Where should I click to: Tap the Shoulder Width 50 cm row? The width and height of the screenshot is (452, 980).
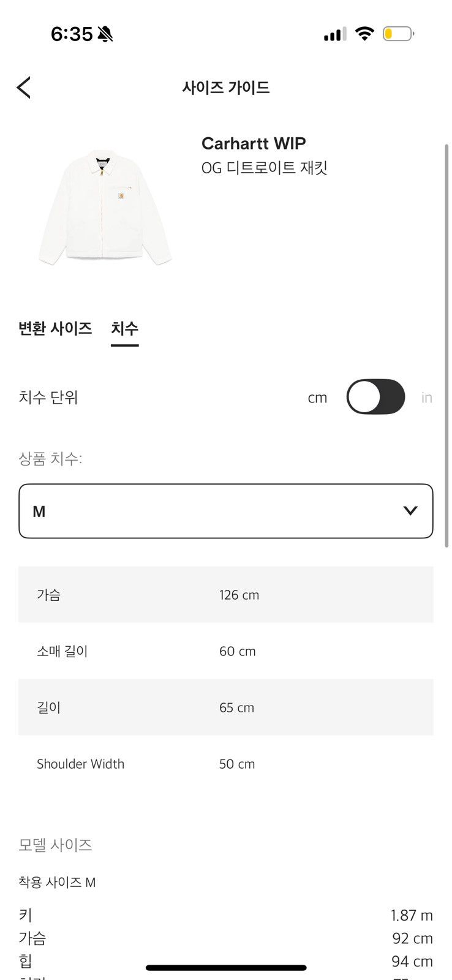(226, 764)
